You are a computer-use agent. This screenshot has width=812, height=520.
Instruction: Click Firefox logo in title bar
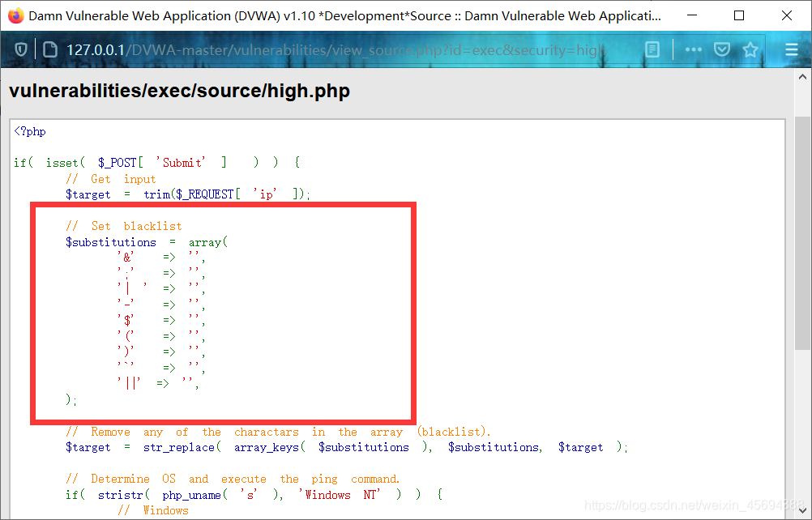pyautogui.click(x=15, y=15)
